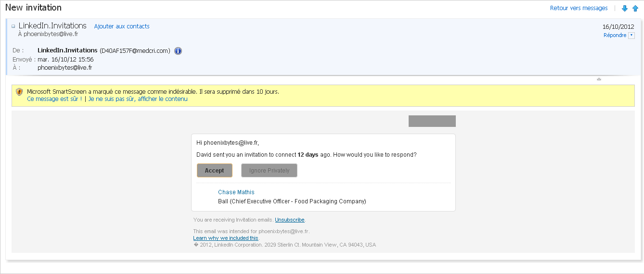Click the Ignore Privately button
This screenshot has height=274, width=644.
tap(269, 171)
